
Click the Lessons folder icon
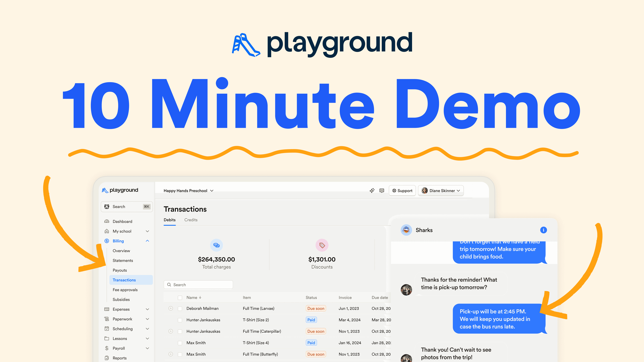click(107, 338)
